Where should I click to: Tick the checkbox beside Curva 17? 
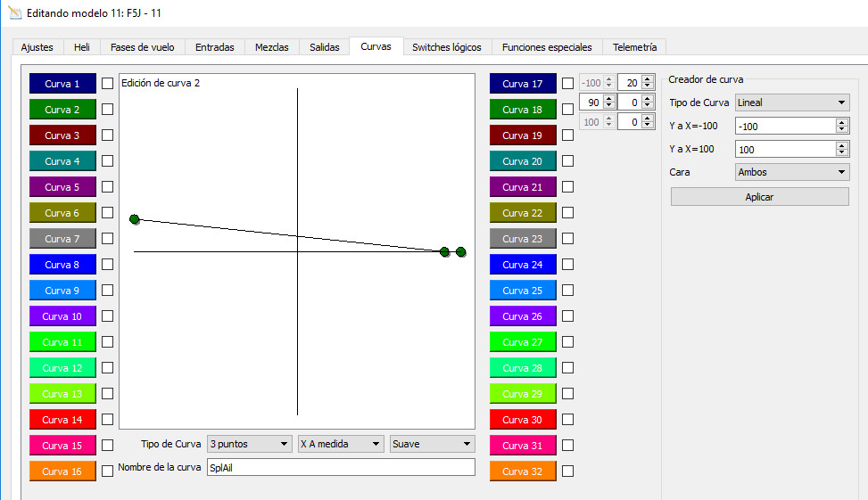pyautogui.click(x=567, y=84)
